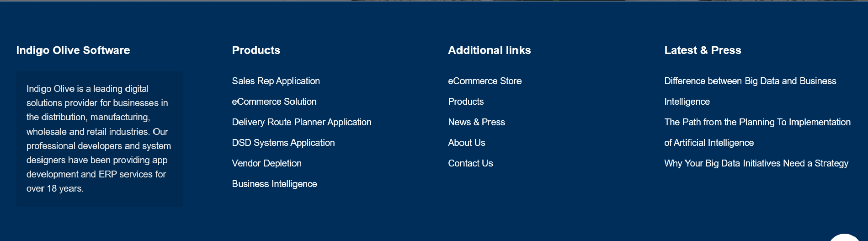This screenshot has width=868, height=241.
Task: Click the Indigo Olive Software heading
Action: click(x=73, y=50)
